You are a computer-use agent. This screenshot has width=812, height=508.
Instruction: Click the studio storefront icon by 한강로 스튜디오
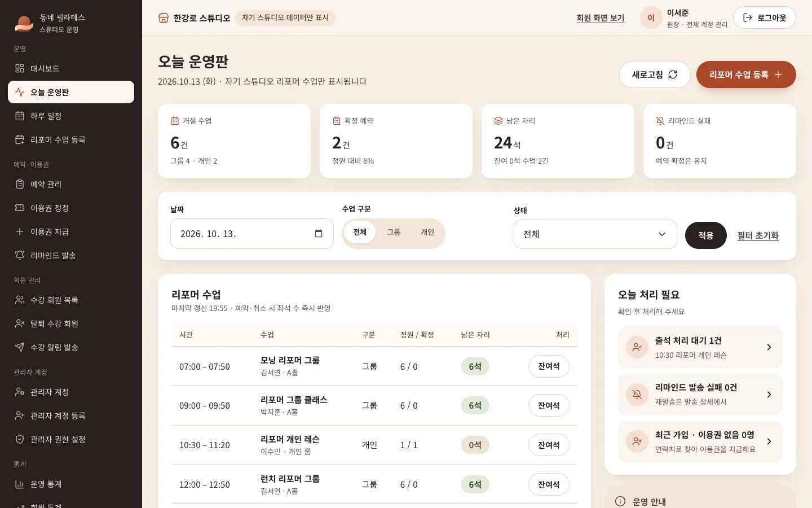(164, 18)
